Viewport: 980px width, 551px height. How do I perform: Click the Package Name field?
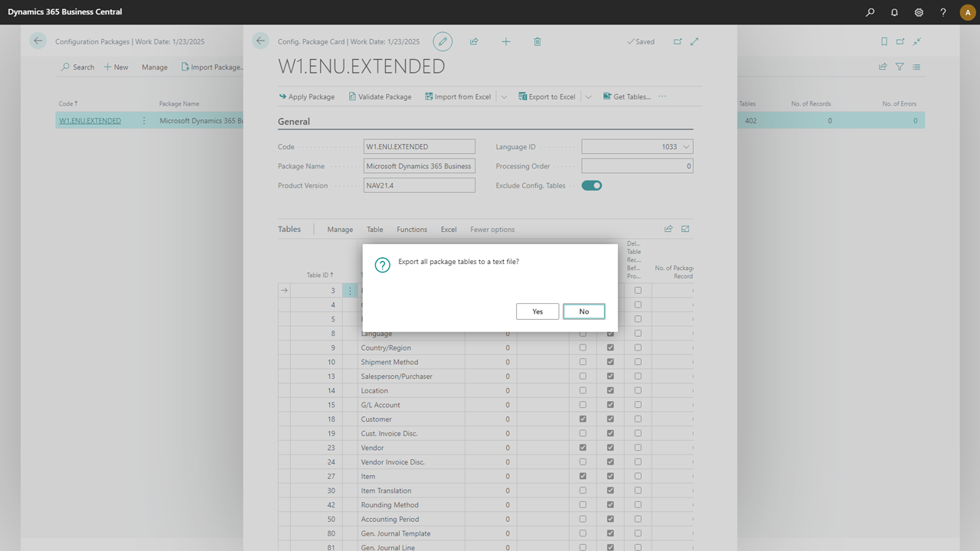coord(420,166)
